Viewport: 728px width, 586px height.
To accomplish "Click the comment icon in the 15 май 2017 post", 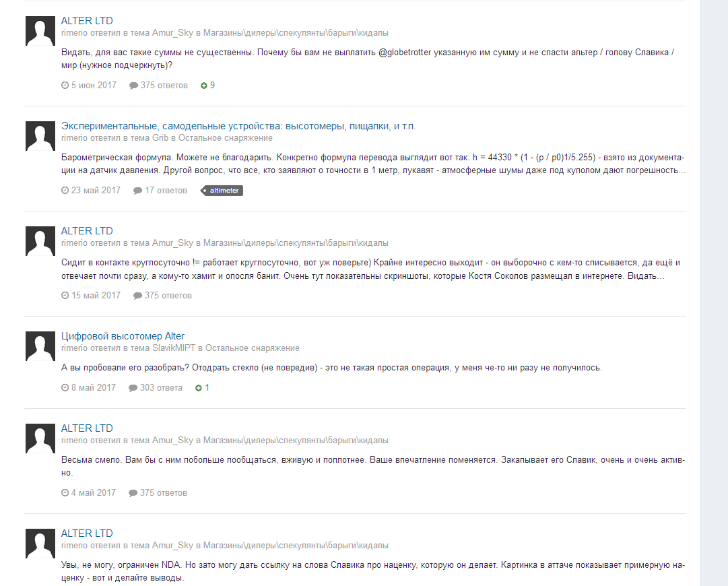I will coord(137,296).
